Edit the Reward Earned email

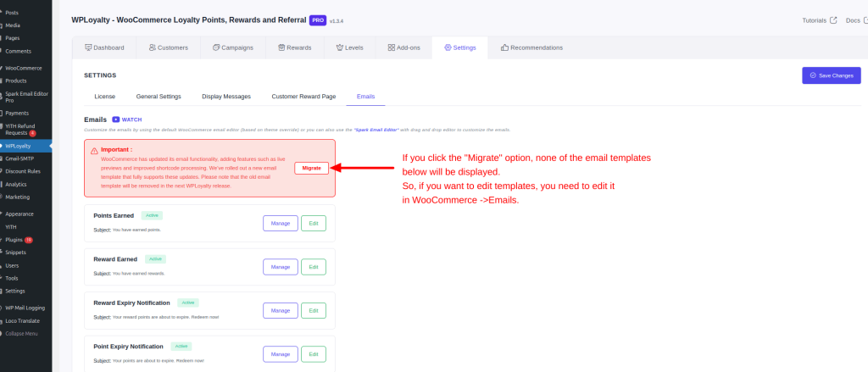coord(314,267)
